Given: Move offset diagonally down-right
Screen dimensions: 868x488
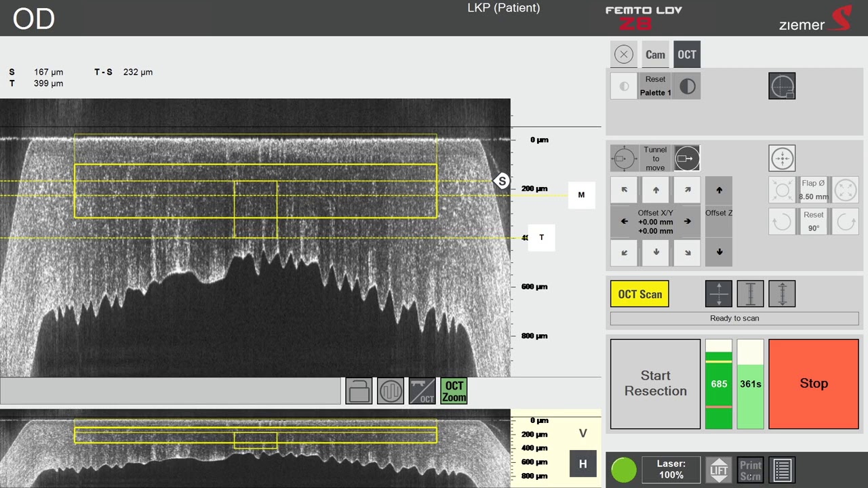Looking at the screenshot, I should point(687,253).
